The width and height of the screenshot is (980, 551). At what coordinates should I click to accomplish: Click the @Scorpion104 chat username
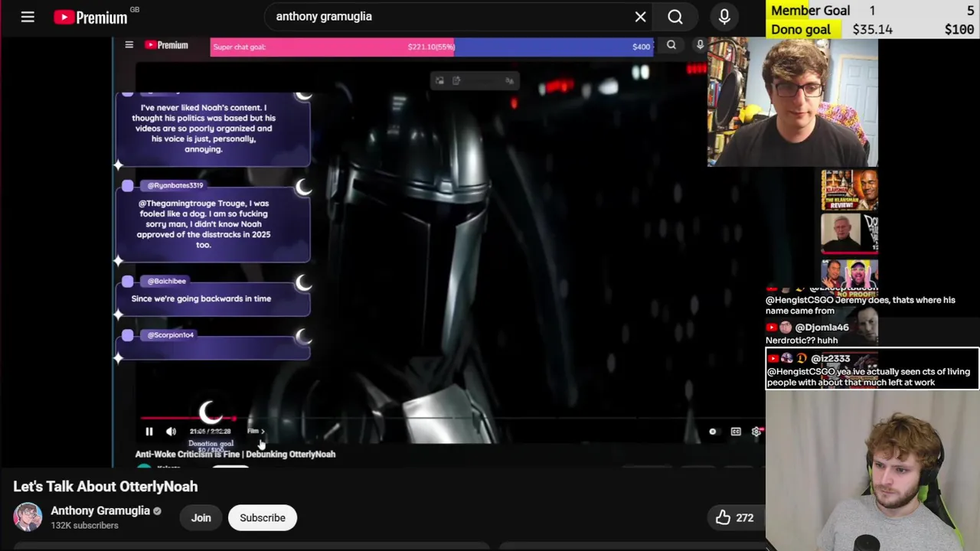[170, 334]
